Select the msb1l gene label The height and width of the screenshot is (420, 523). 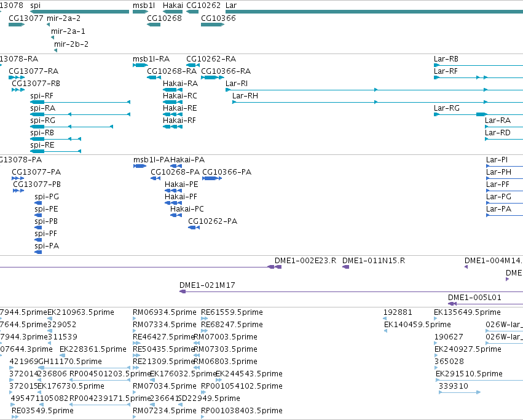tap(144, 6)
